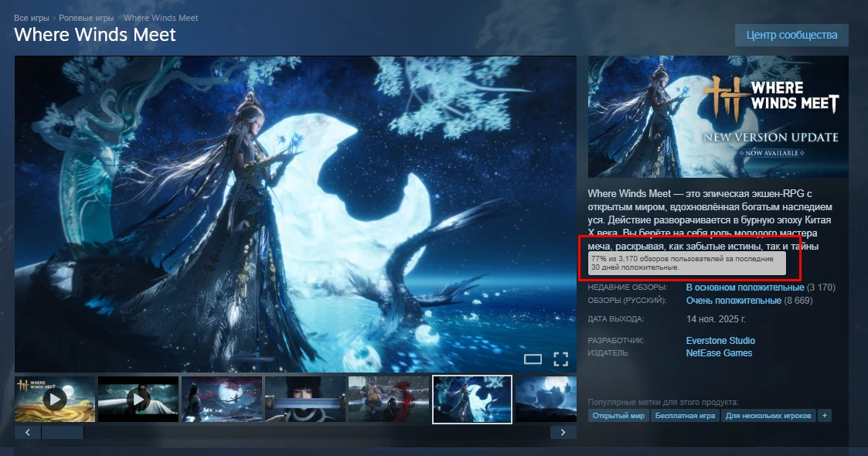The image size is (868, 456).
Task: Expand more tags with the plus button
Action: [x=825, y=416]
